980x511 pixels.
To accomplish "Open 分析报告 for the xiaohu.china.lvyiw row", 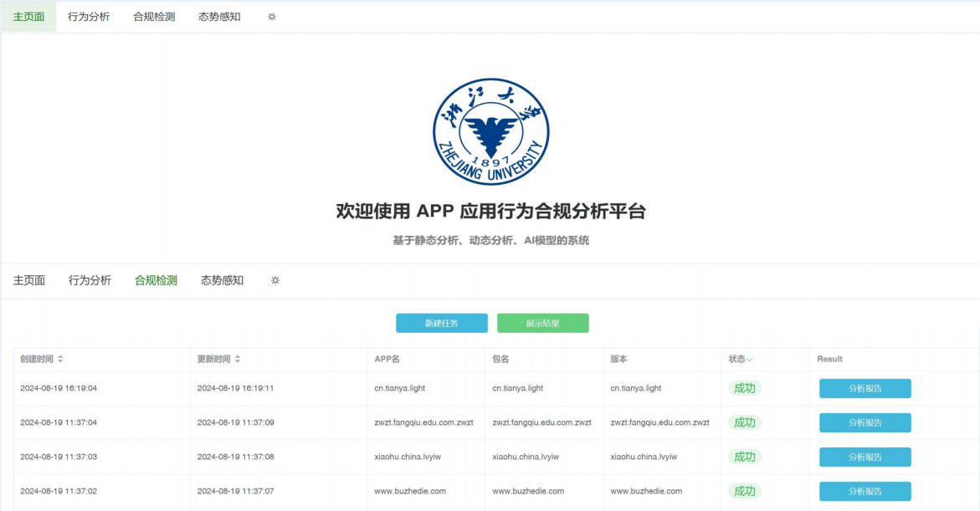I will 865,457.
